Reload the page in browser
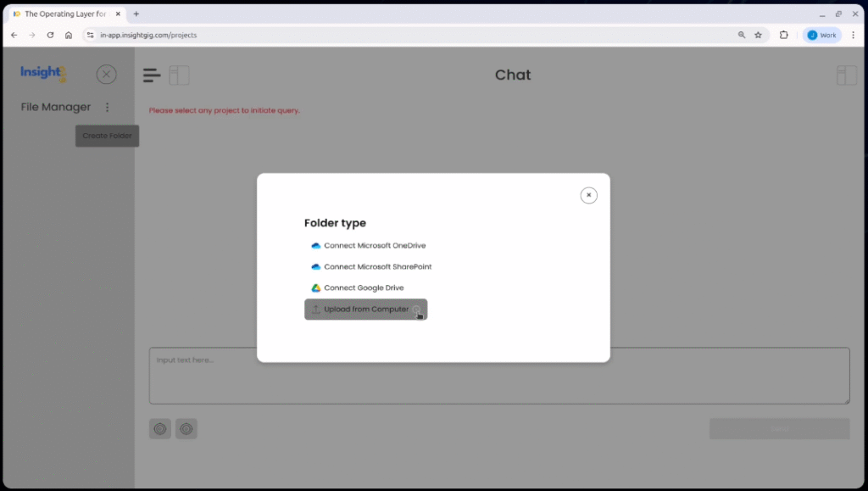 click(50, 35)
